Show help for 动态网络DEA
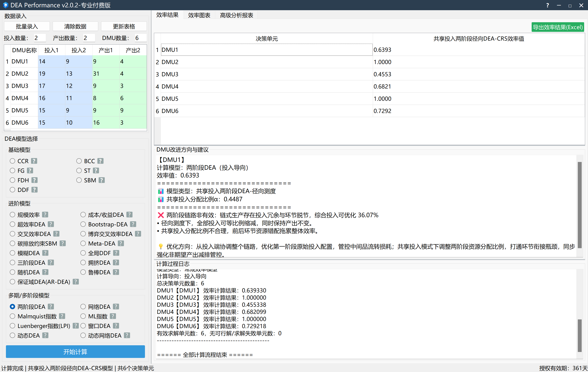588x372 pixels. [x=127, y=335]
